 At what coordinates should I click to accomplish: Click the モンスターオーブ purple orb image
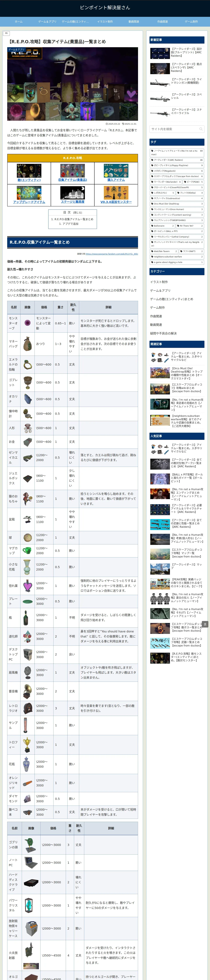click(x=27, y=323)
